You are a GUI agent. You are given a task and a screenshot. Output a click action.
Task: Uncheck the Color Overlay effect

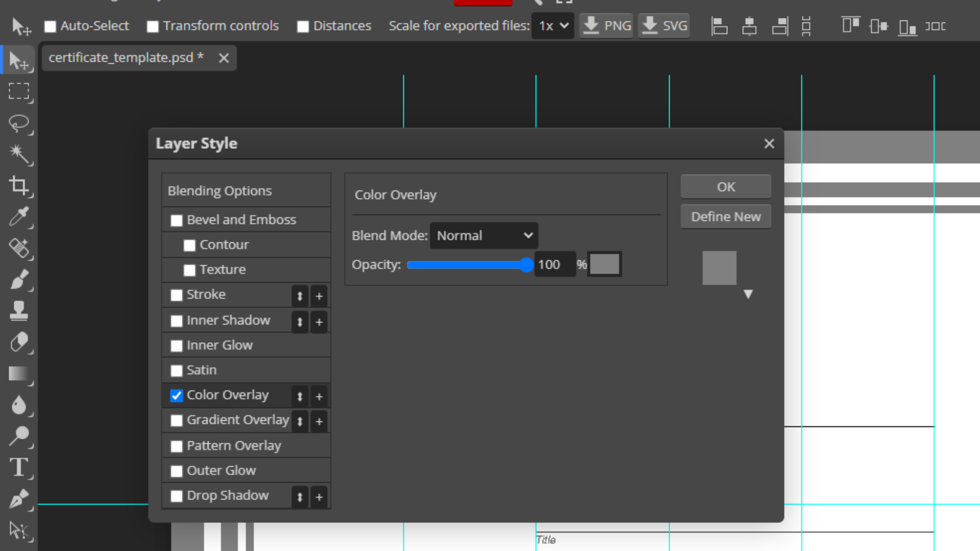177,396
